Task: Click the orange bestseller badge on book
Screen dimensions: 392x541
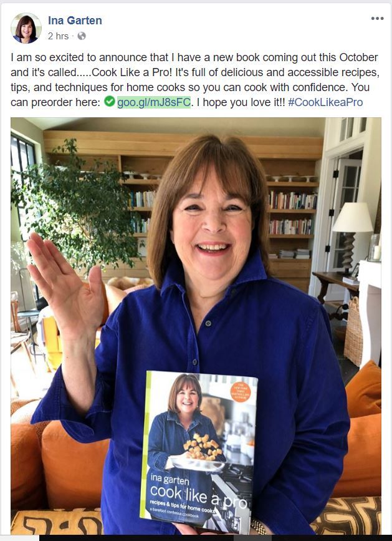Action: coord(241,392)
